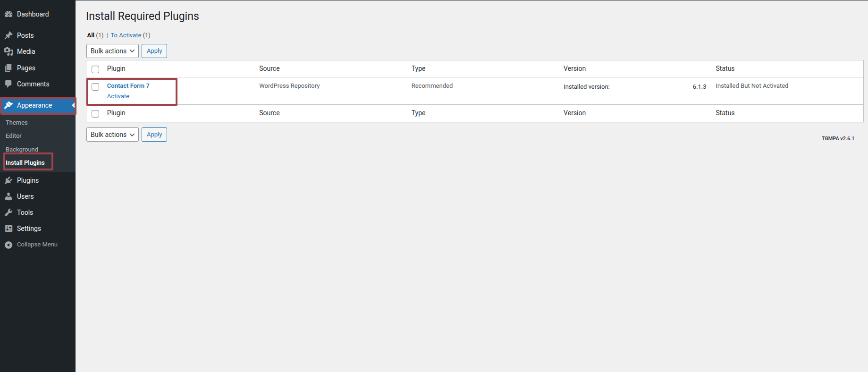Open the top Bulk actions dropdown
This screenshot has height=372, width=868.
pos(112,51)
